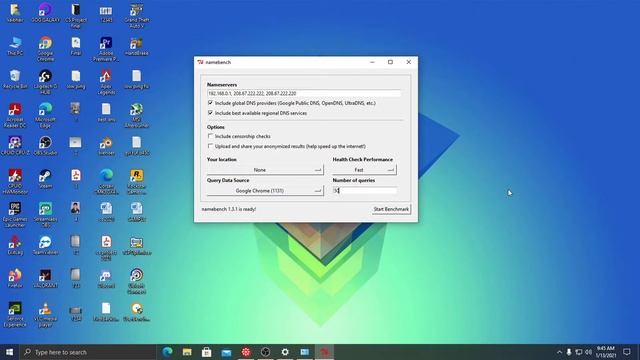Open Health Check Performance dropdown
Viewport: 640px width, 360px height.
point(364,170)
